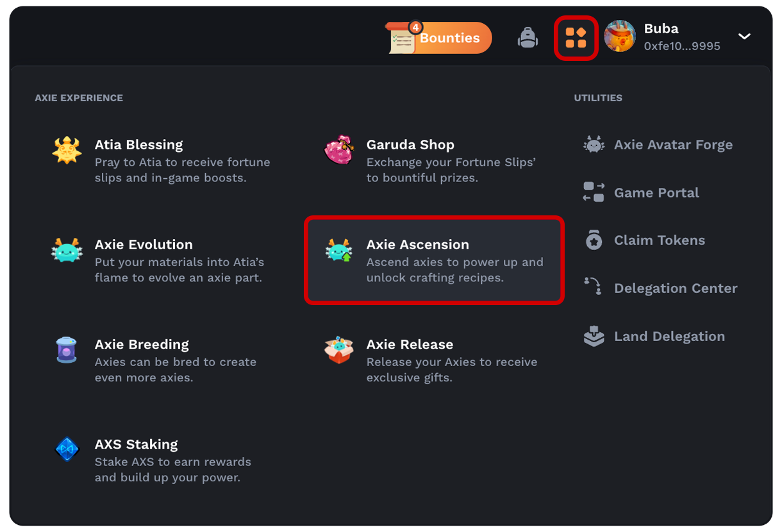Click the backpack inventory icon
The width and height of the screenshot is (782, 532).
click(527, 37)
